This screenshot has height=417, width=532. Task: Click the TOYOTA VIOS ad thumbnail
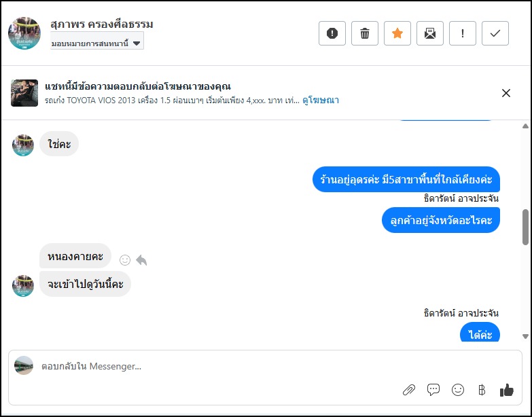click(24, 93)
